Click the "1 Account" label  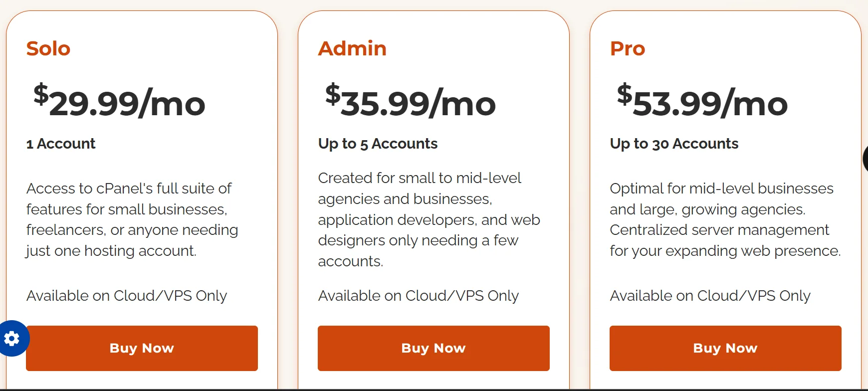tap(61, 144)
